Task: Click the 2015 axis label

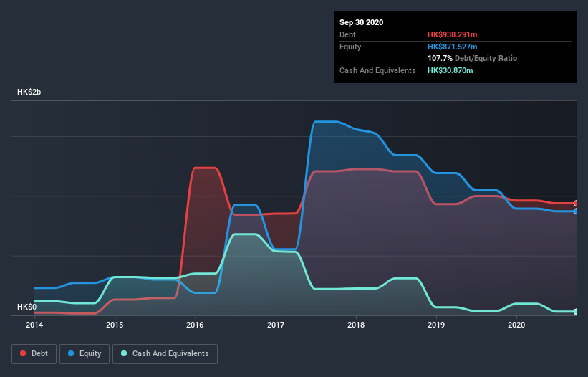Action: click(115, 325)
